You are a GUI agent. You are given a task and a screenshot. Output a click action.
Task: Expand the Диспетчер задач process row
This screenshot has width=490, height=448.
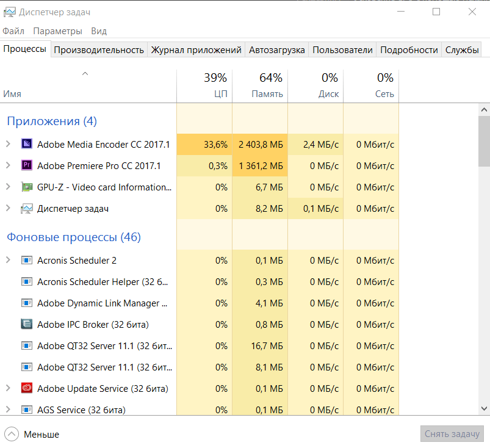[9, 208]
